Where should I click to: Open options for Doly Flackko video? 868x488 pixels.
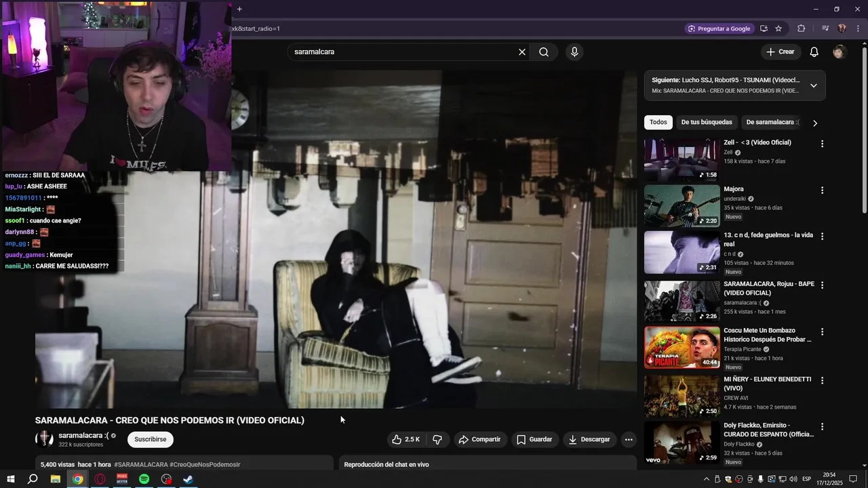coord(822,427)
